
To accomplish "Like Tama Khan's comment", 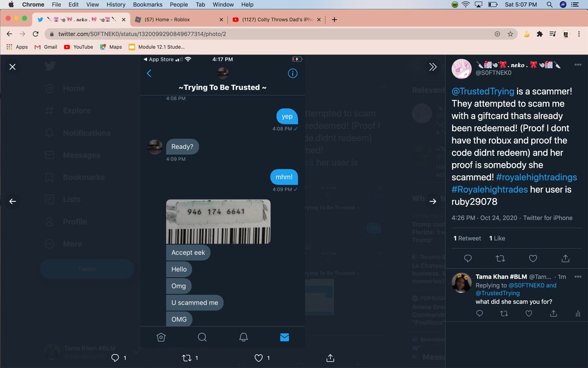I will click(529, 314).
